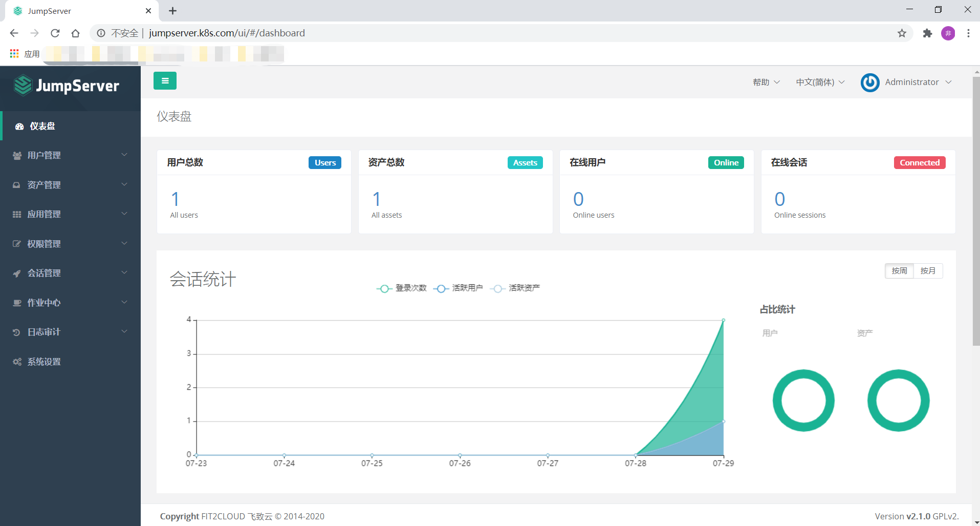
Task: Click the blue Users badge
Action: (x=325, y=162)
